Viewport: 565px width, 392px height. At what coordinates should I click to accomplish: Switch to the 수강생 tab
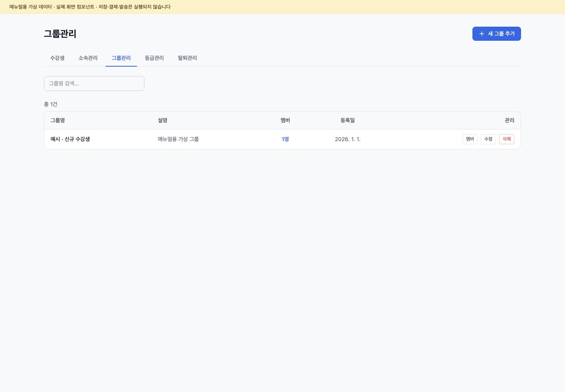(57, 58)
